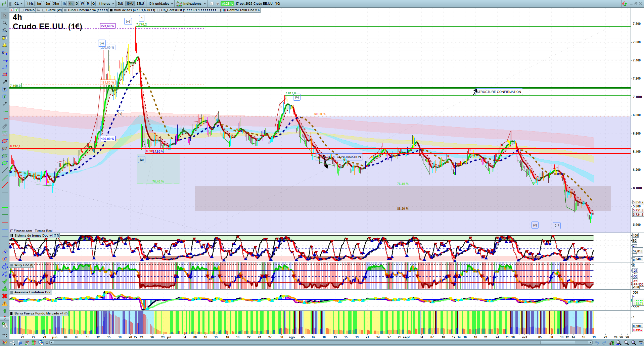Open the 4 horas timeframe dropdown
644x346 pixels.
click(106, 4)
